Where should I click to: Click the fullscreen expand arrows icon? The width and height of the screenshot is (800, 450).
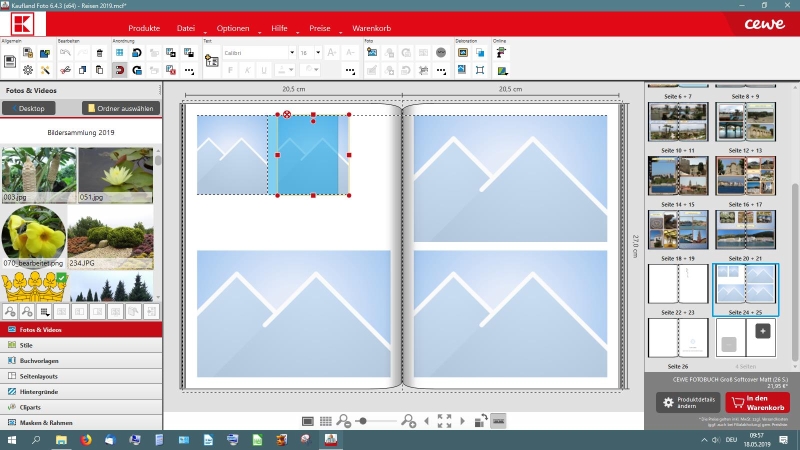point(445,421)
